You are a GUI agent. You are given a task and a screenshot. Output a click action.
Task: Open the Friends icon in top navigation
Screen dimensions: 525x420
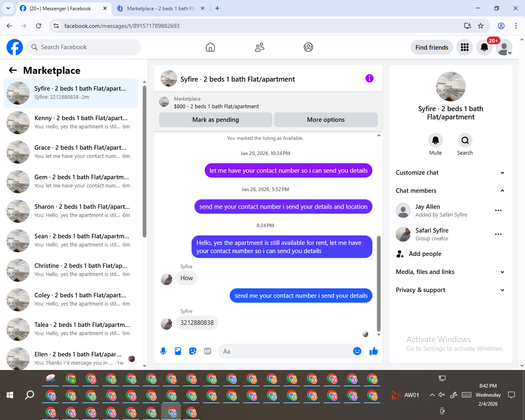click(x=260, y=47)
